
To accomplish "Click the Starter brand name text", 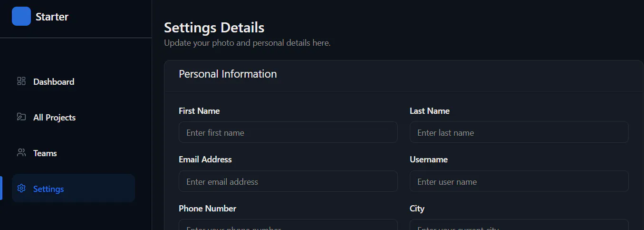I will pyautogui.click(x=52, y=17).
